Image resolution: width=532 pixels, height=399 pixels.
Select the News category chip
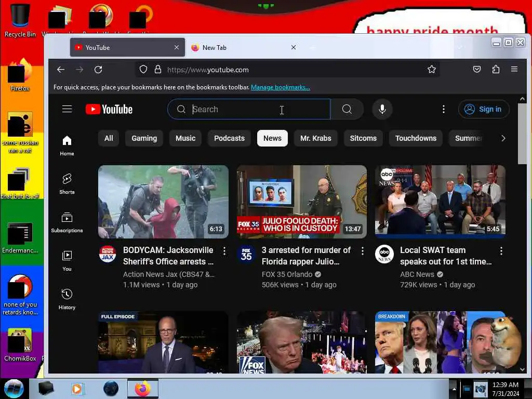[x=272, y=138]
